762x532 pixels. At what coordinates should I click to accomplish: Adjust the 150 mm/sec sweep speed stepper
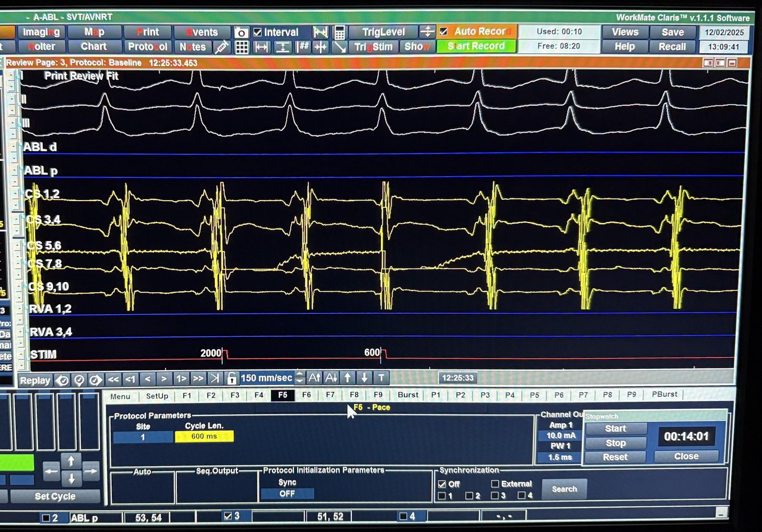300,377
